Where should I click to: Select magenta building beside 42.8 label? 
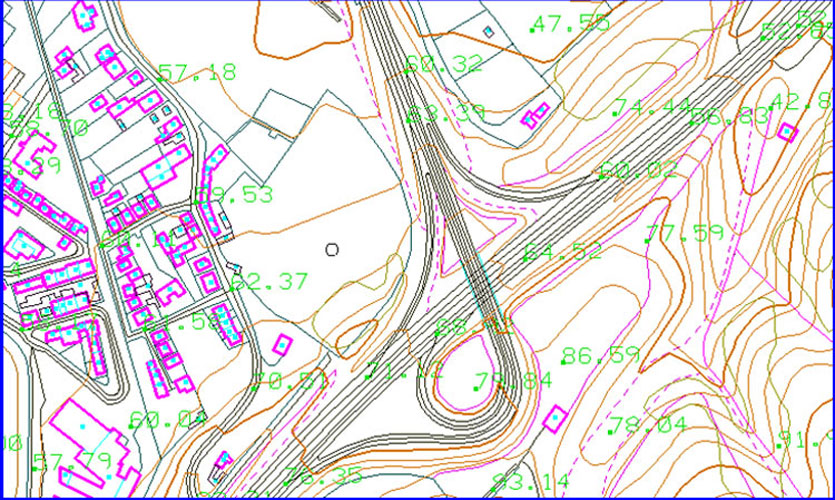(787, 131)
